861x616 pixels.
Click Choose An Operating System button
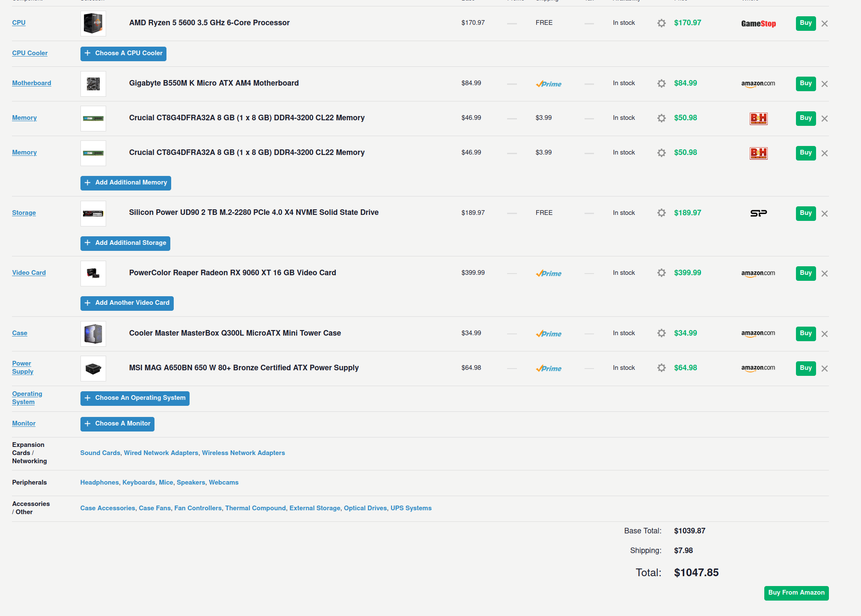click(x=135, y=398)
